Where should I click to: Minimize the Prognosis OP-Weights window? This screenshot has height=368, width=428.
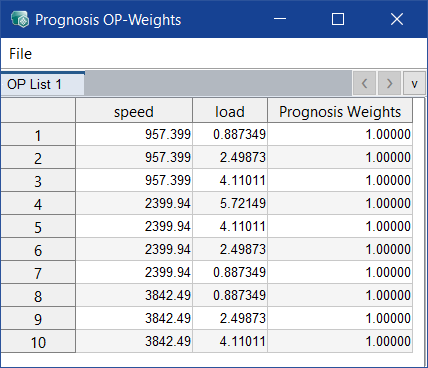click(x=280, y=19)
